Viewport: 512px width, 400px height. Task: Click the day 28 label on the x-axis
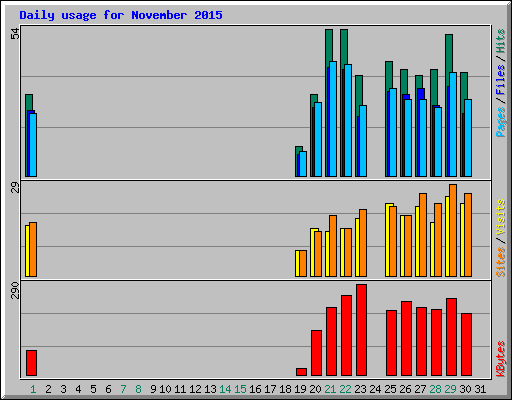point(435,389)
